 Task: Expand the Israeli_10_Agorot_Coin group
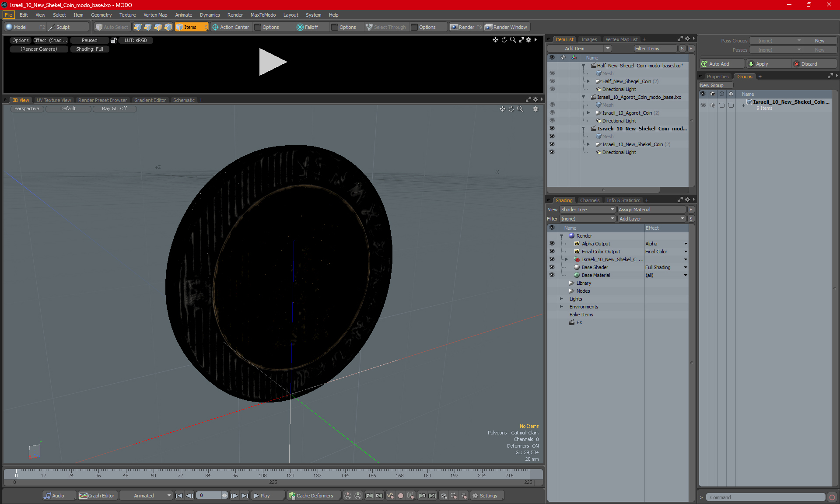588,113
